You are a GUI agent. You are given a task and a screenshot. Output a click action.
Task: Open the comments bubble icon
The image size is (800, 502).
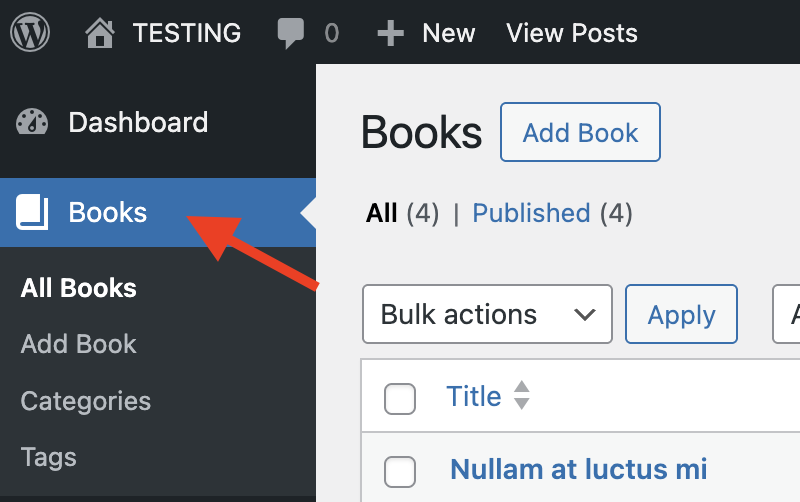pyautogui.click(x=290, y=34)
